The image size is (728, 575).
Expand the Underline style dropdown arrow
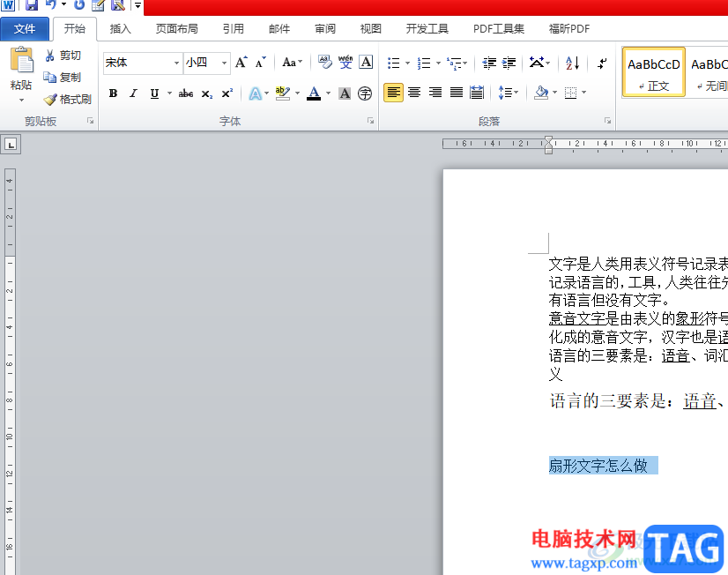tap(169, 93)
